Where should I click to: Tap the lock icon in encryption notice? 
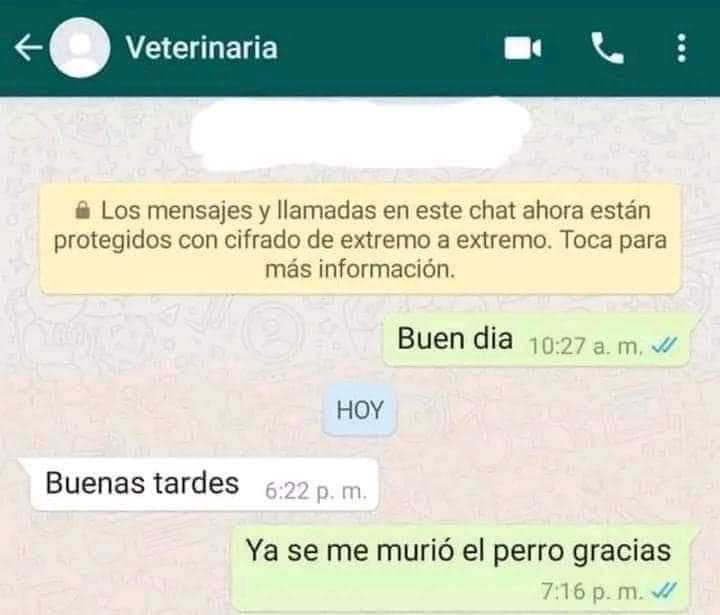pos(83,210)
